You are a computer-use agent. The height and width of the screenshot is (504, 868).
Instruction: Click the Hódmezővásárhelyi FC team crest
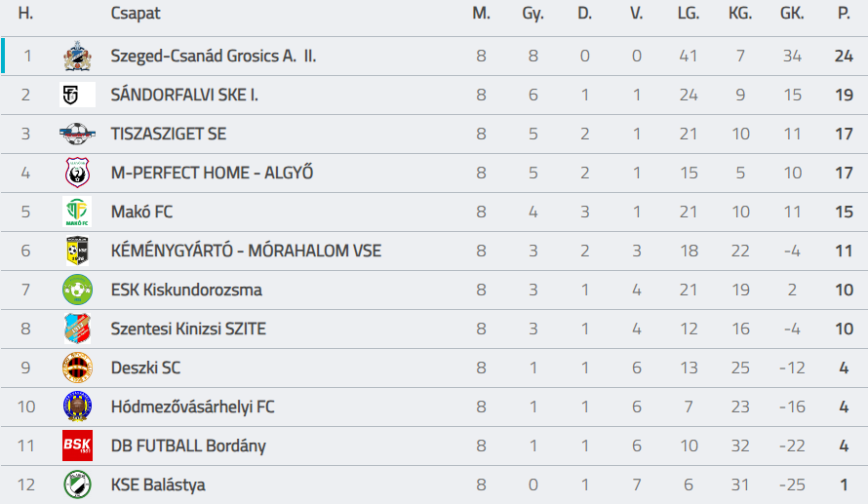coord(77,407)
